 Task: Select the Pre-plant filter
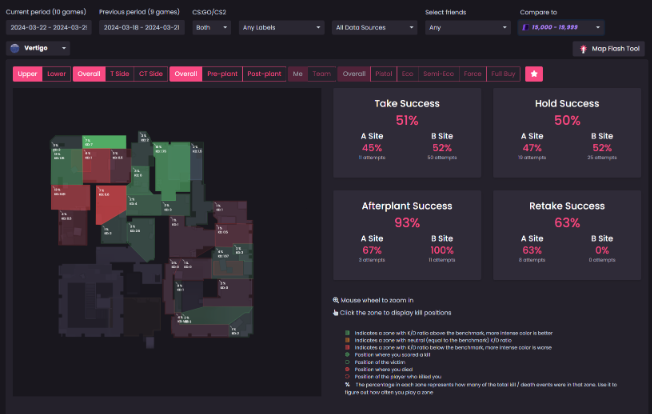(x=222, y=74)
